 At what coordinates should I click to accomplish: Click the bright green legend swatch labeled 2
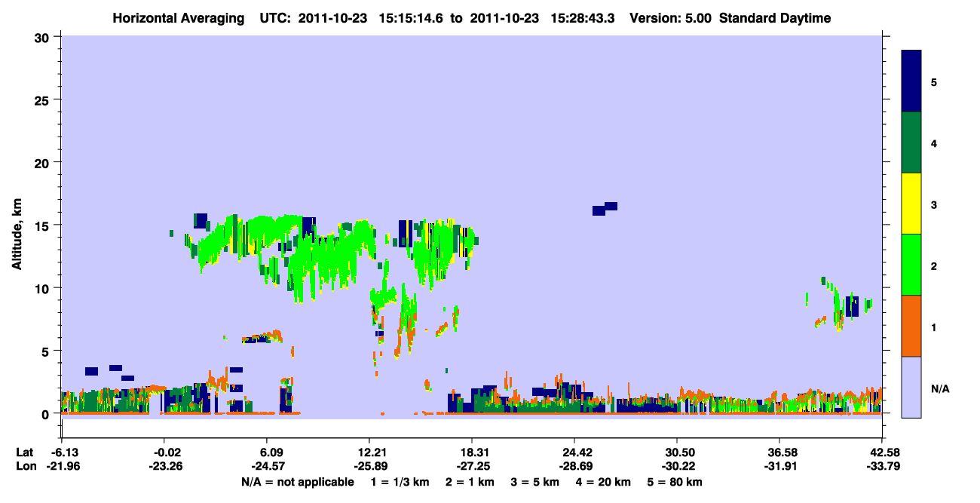(911, 265)
